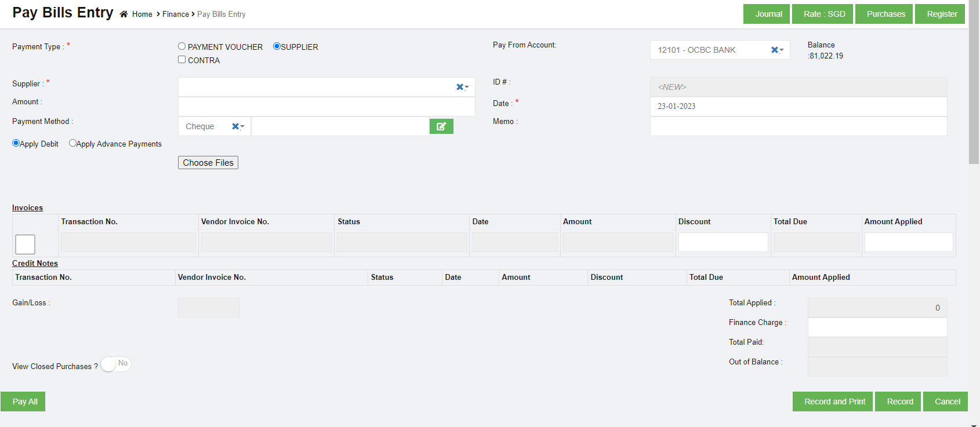980x427 pixels.
Task: Clear the Supplier selection with the X icon
Action: tap(459, 87)
